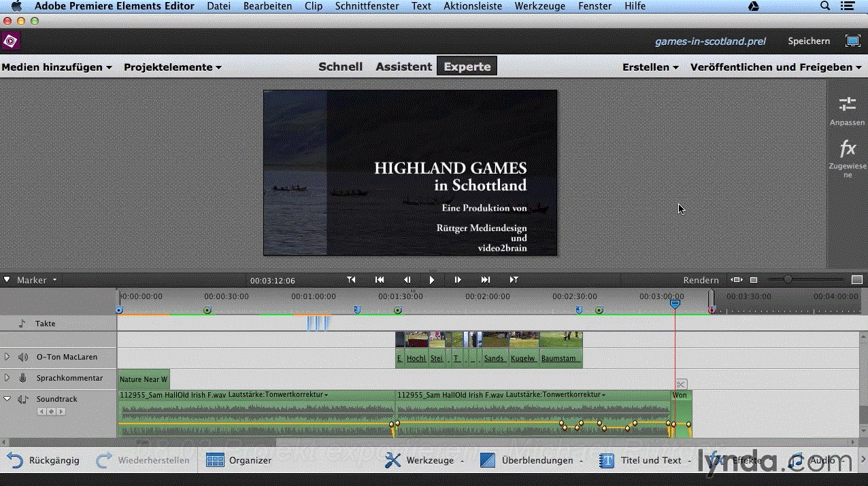868x486 pixels.
Task: Click the Rendern button
Action: pyautogui.click(x=701, y=280)
